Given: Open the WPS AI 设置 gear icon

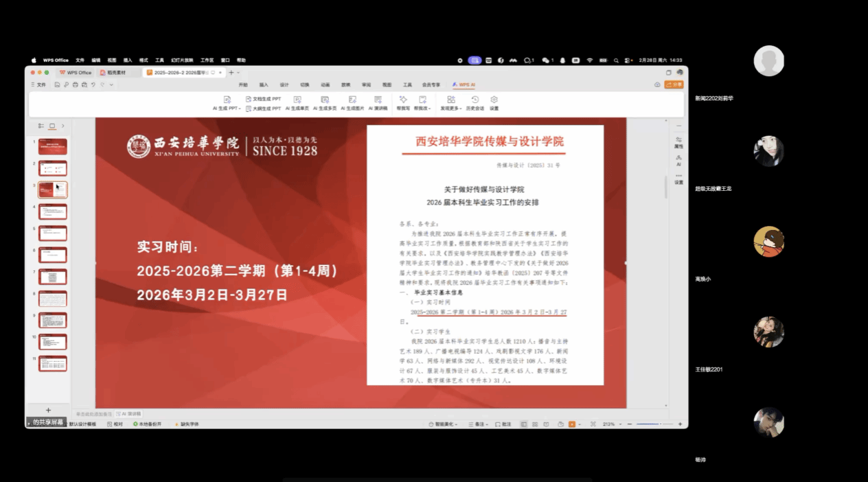Looking at the screenshot, I should (x=494, y=100).
